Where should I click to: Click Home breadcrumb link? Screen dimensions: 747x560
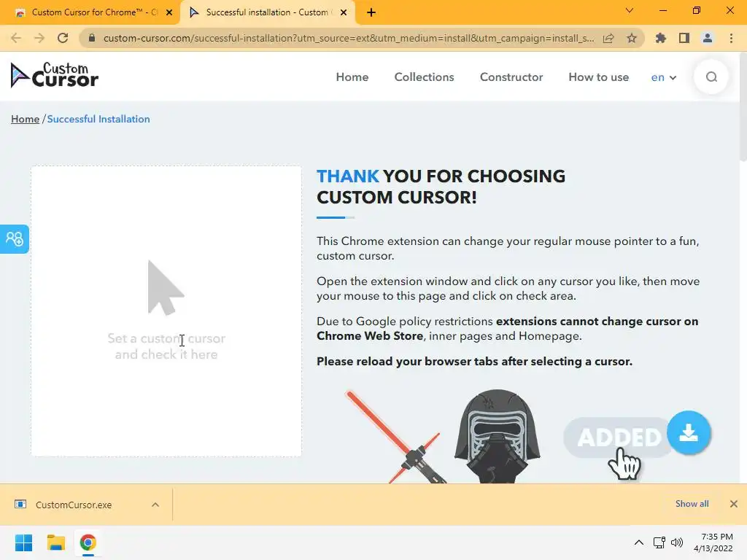pos(26,119)
